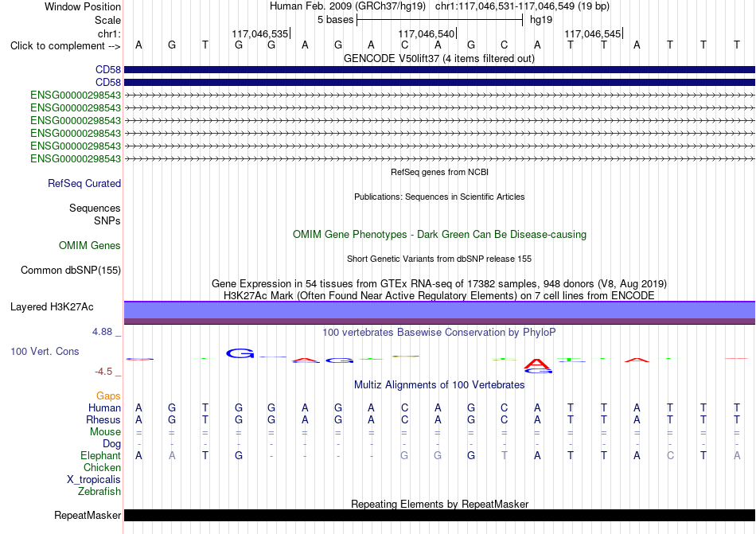Viewport: 756px width, 534px height.
Task: Click the Chicken alignment row label
Action: point(102,468)
